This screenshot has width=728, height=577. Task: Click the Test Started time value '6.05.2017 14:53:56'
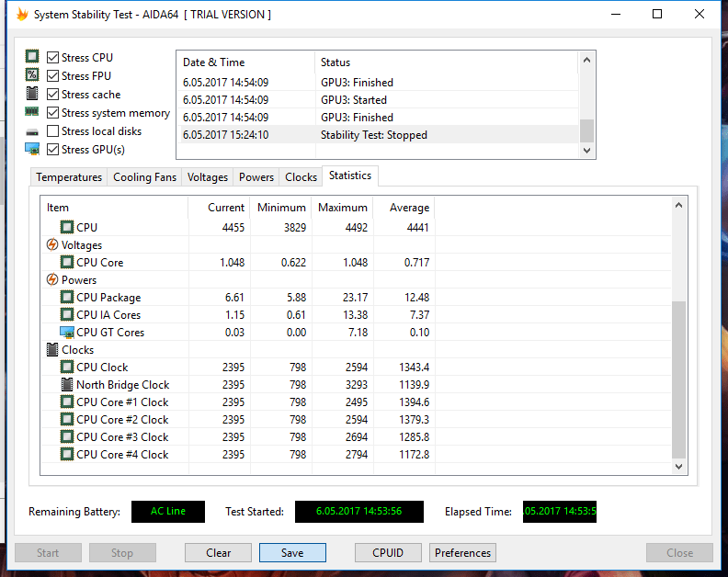coord(358,512)
